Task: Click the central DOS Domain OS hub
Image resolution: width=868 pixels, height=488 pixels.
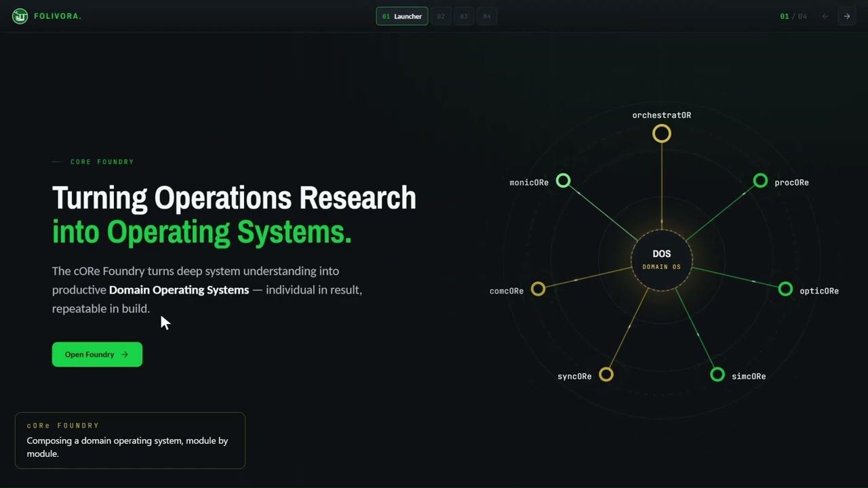Action: click(x=662, y=260)
